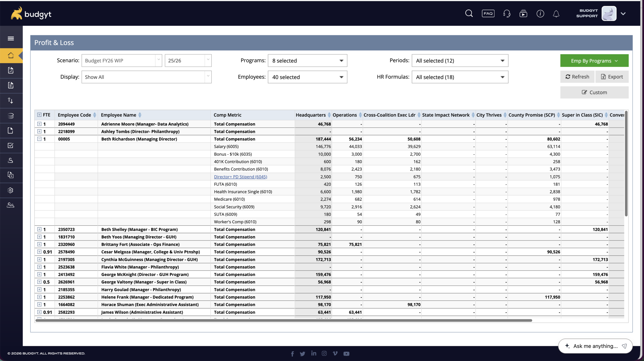Image resolution: width=644 pixels, height=361 pixels.
Task: Open the video tutorials icon
Action: tap(523, 14)
